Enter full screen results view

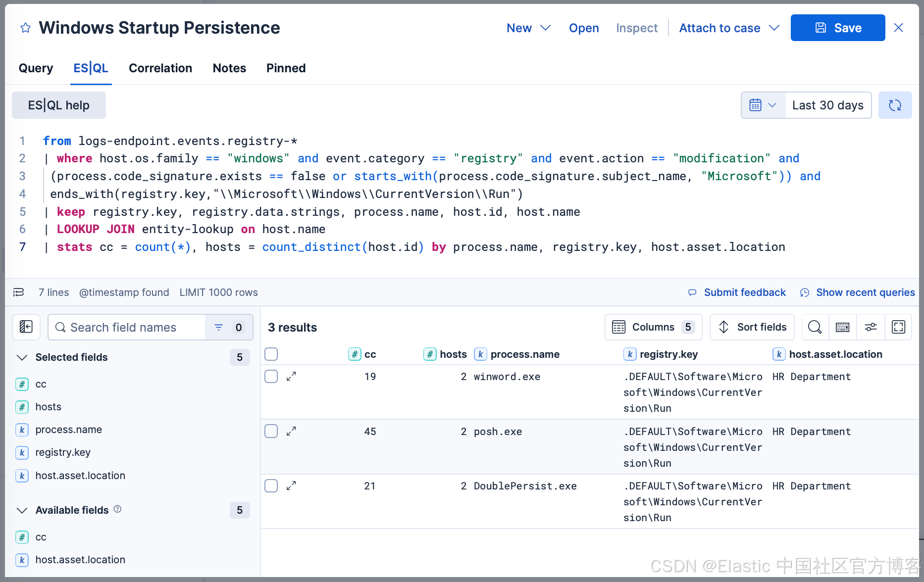[898, 327]
